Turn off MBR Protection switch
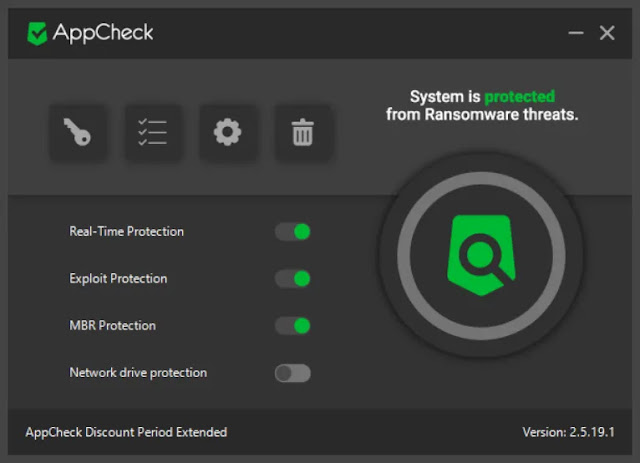Screen dimensions: 640x463 coord(293,326)
